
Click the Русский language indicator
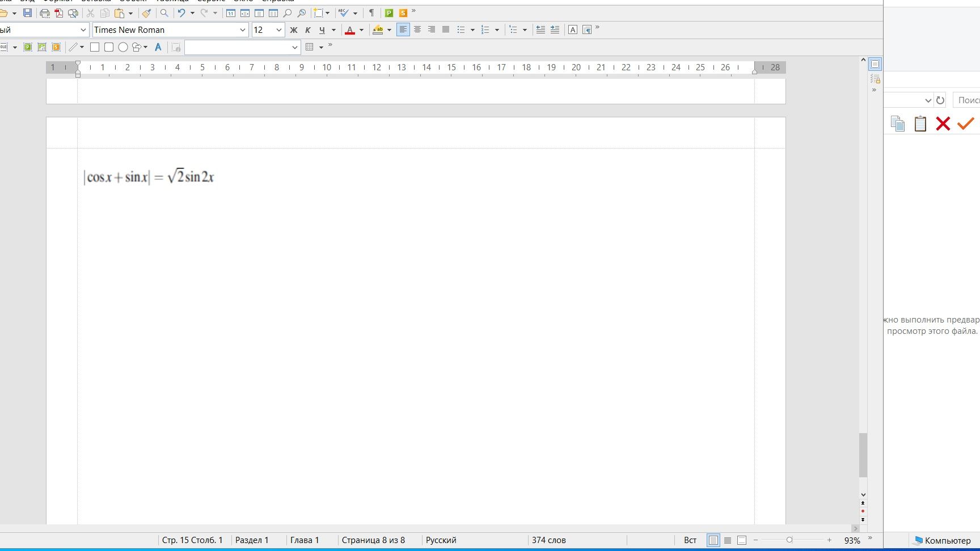tap(441, 540)
